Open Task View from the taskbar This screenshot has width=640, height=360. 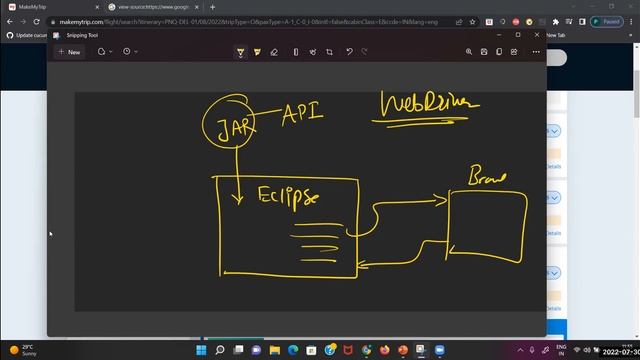click(x=238, y=350)
